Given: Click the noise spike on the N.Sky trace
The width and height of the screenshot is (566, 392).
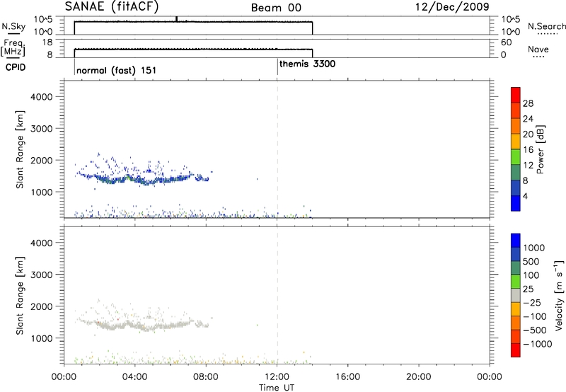Looking at the screenshot, I should 176,19.
